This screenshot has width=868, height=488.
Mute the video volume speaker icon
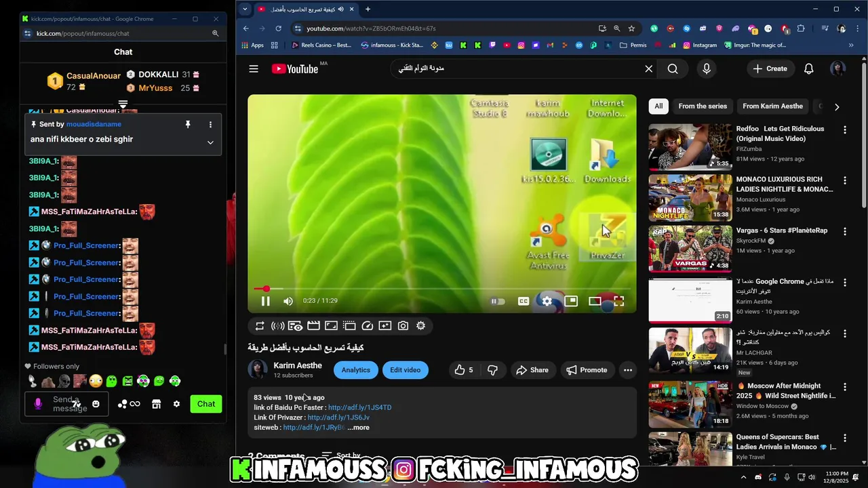coord(288,301)
